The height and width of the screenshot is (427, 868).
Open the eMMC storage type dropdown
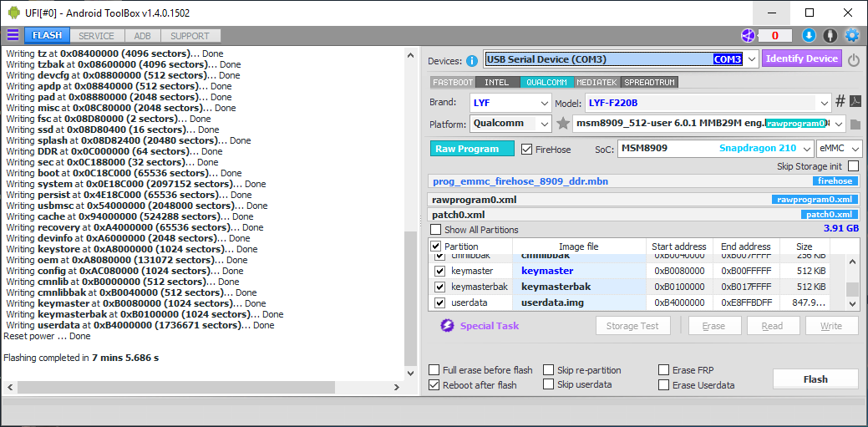click(x=840, y=149)
